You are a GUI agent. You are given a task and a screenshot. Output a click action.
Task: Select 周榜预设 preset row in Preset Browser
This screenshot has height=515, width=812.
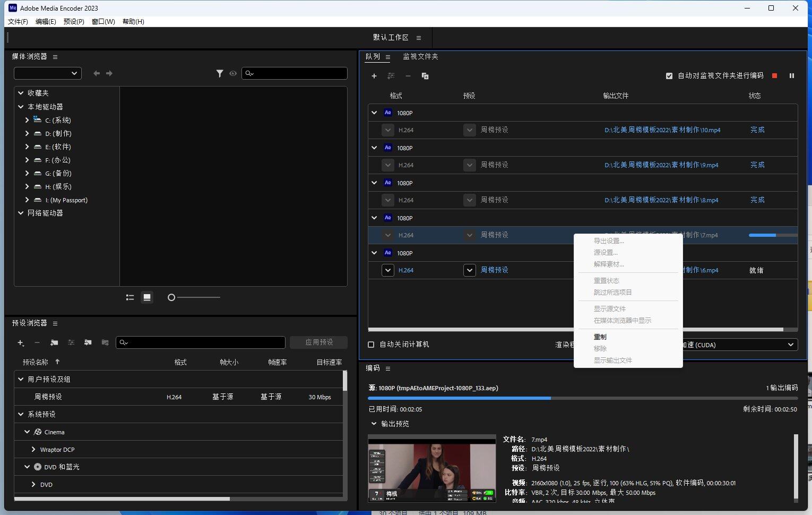click(178, 397)
